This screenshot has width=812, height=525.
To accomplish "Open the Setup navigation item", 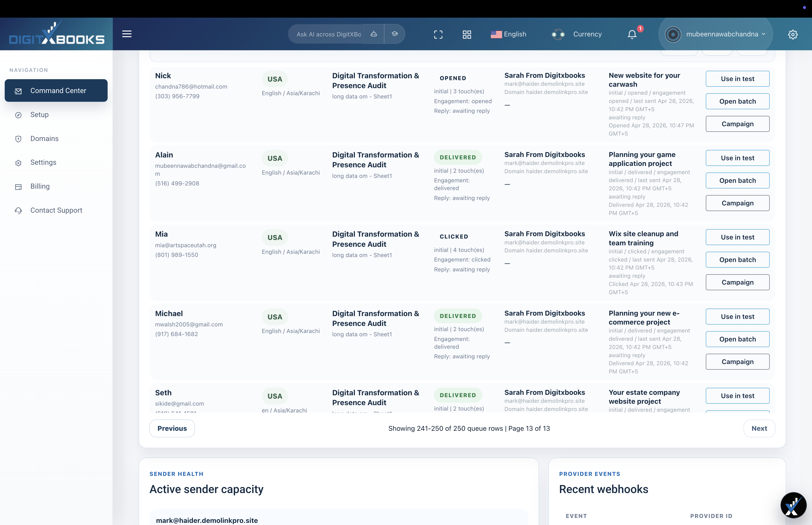I will (x=39, y=114).
